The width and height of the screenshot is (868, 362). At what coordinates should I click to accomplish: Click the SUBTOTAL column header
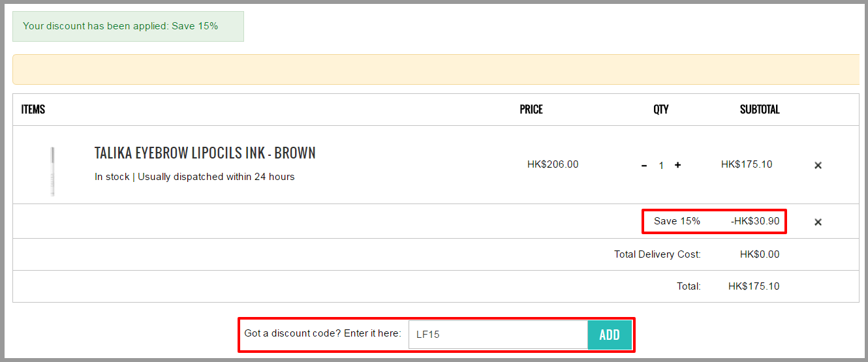(x=760, y=110)
